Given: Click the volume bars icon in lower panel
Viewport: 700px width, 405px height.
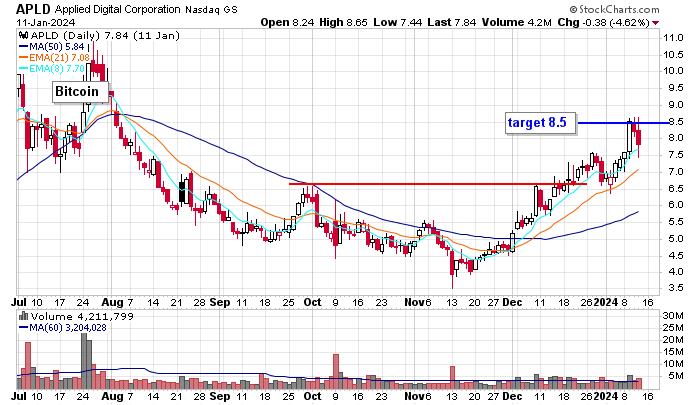Looking at the screenshot, I should pos(24,317).
